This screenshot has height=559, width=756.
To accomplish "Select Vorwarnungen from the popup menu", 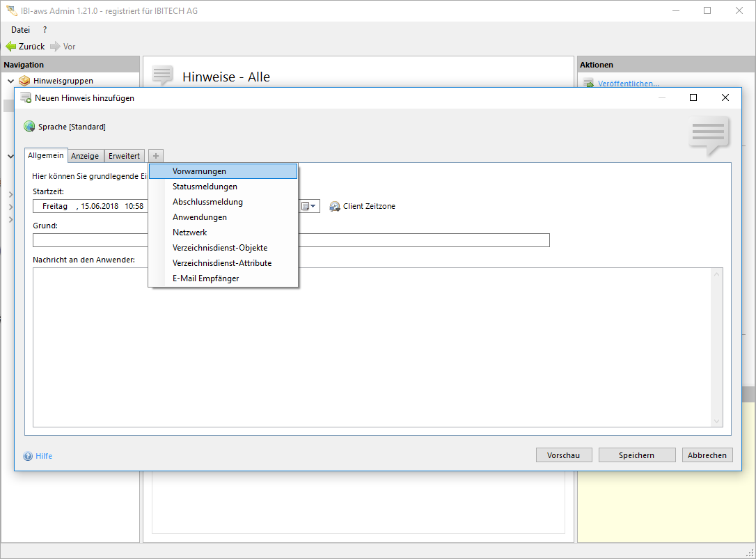I will coord(199,171).
